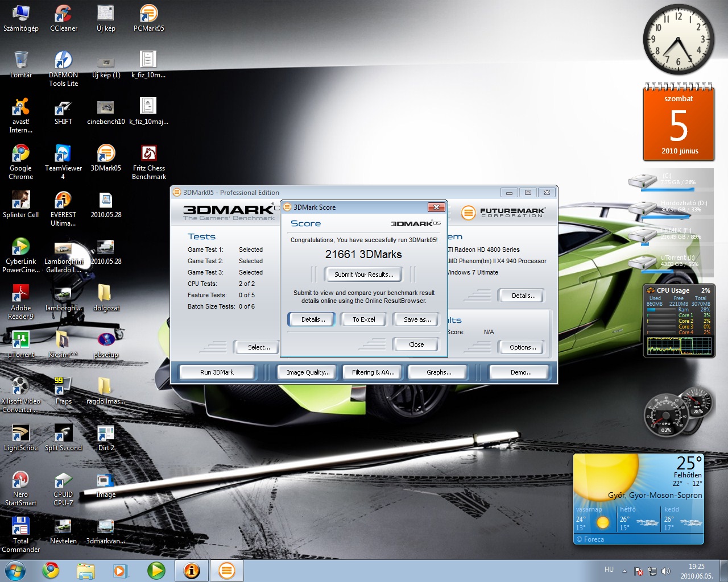This screenshot has height=582, width=728.
Task: Switch to 3DMark05 taskbar button
Action: (226, 570)
